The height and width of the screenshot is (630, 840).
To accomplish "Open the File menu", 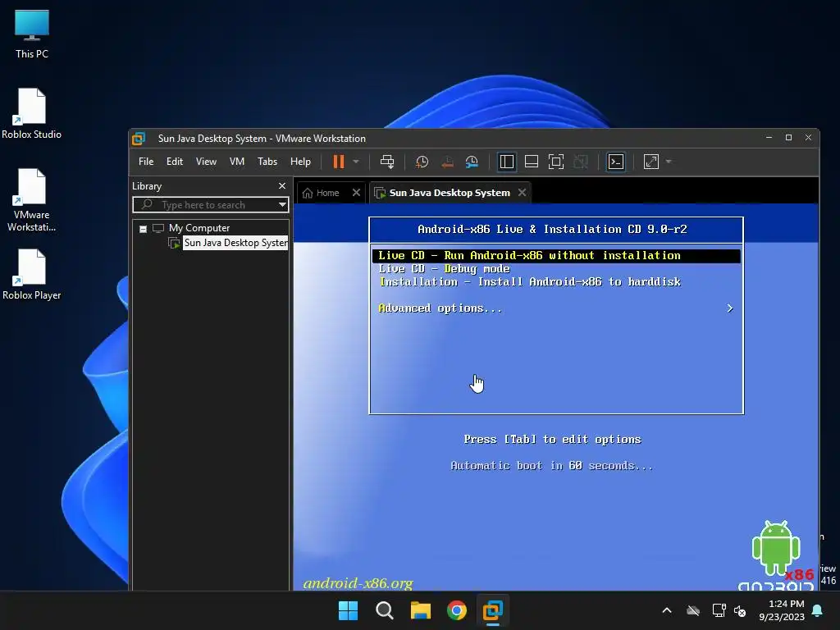I will [x=146, y=162].
